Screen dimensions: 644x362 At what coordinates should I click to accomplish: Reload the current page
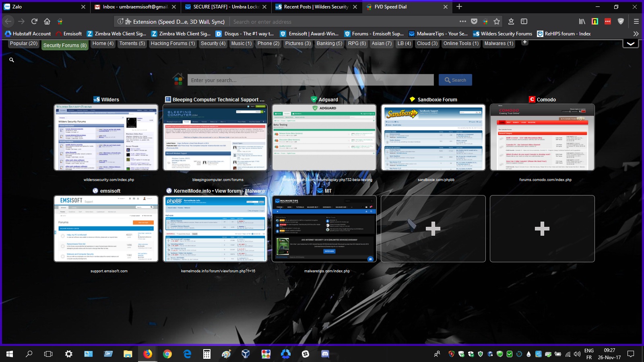tap(34, 21)
